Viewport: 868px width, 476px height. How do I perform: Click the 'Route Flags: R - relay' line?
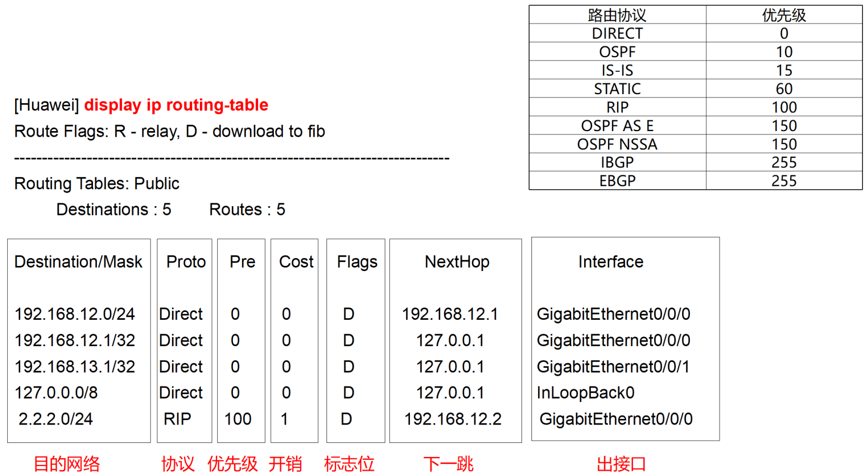point(170,131)
